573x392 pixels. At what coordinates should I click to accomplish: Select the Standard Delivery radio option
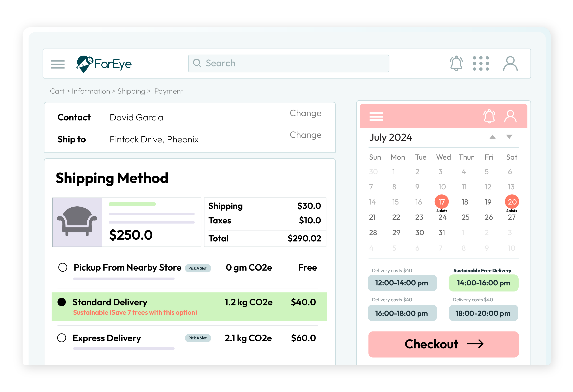[62, 302]
